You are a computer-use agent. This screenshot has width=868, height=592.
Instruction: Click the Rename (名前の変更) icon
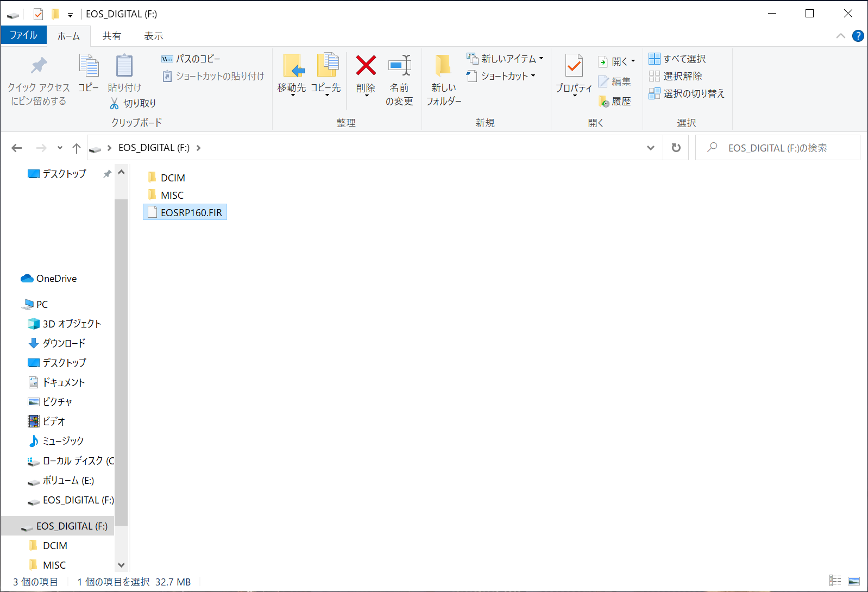[399, 66]
